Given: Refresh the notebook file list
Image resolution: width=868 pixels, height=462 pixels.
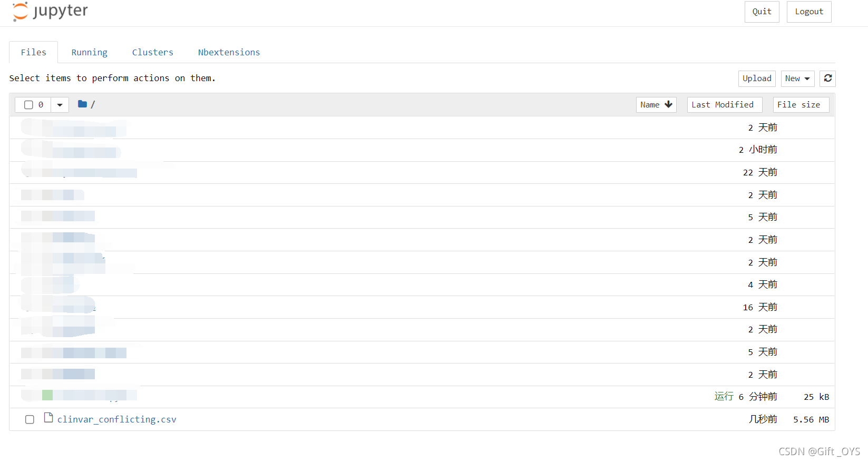Looking at the screenshot, I should 827,78.
